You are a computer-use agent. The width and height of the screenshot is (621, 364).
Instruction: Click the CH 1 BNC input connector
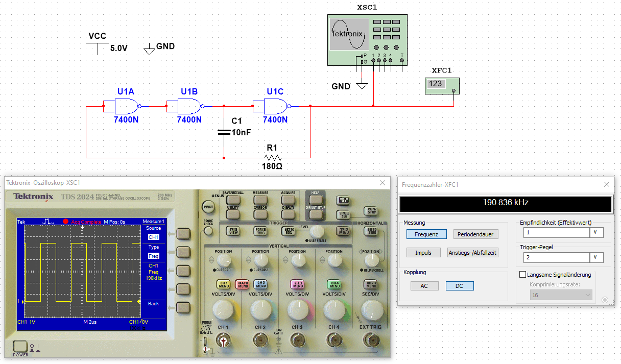coord(224,341)
